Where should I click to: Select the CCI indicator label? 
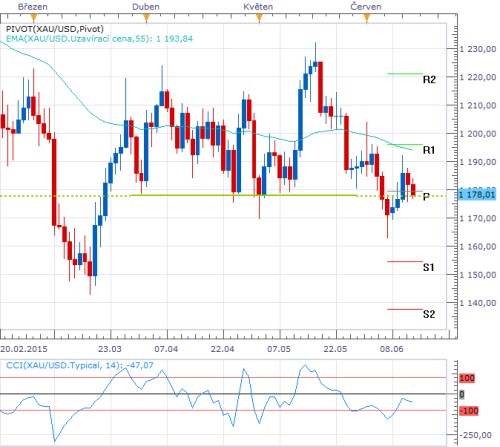click(80, 365)
